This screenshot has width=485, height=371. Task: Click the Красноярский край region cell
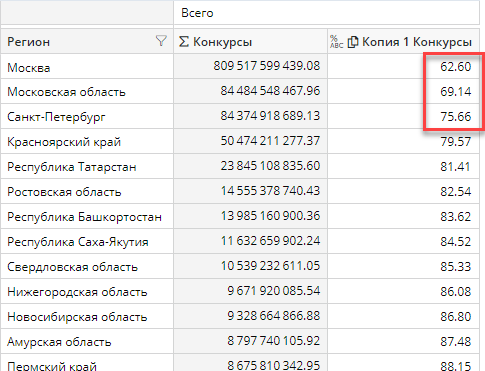(x=87, y=141)
